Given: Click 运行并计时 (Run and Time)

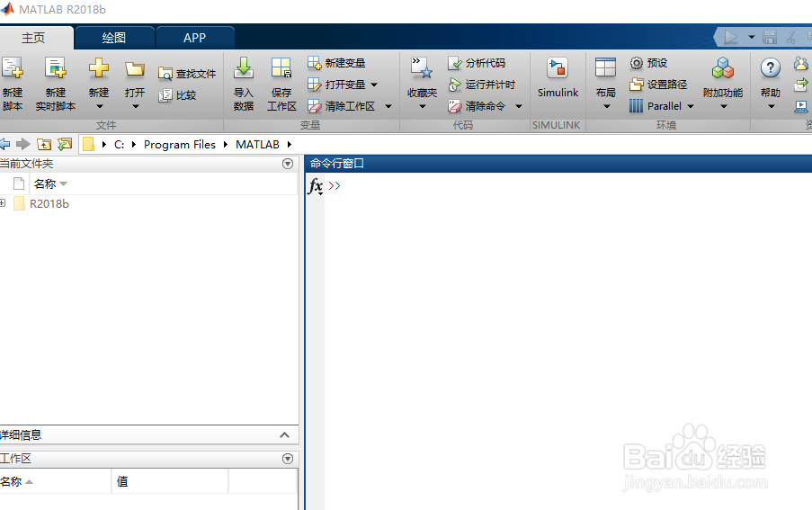Looking at the screenshot, I should [482, 85].
